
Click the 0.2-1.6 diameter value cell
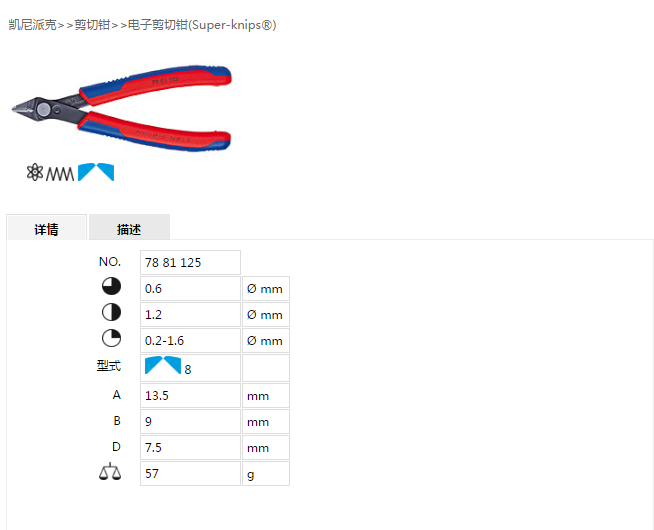(x=190, y=341)
